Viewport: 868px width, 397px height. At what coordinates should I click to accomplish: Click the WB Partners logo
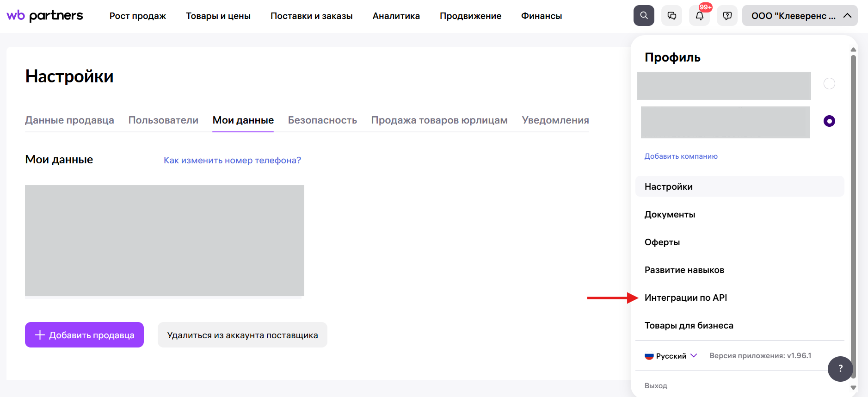tap(45, 16)
